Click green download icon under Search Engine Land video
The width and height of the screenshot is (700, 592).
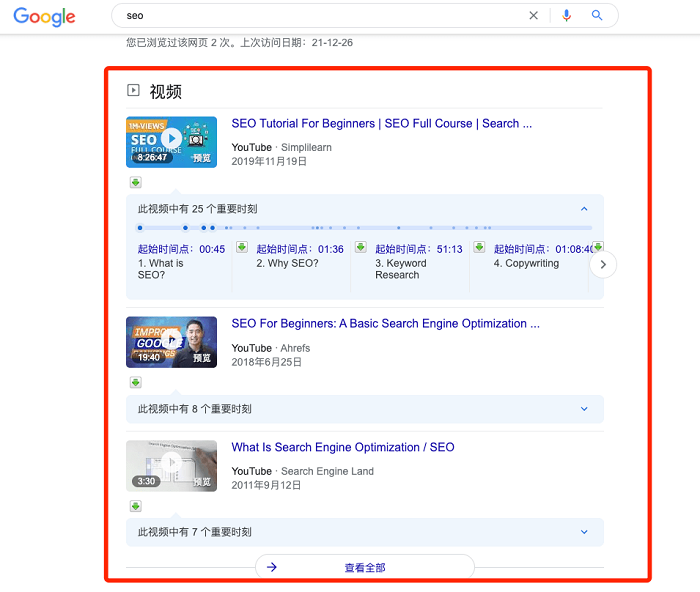136,506
